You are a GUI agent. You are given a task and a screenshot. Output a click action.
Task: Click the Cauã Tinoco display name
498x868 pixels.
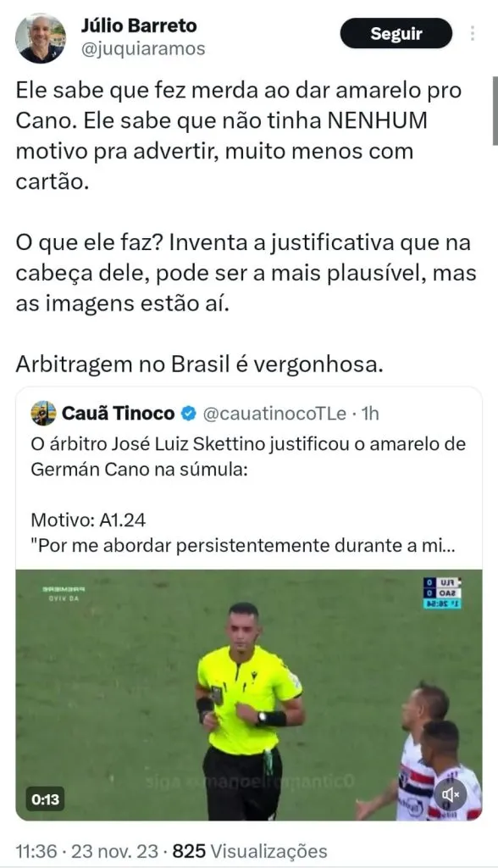[x=118, y=413]
